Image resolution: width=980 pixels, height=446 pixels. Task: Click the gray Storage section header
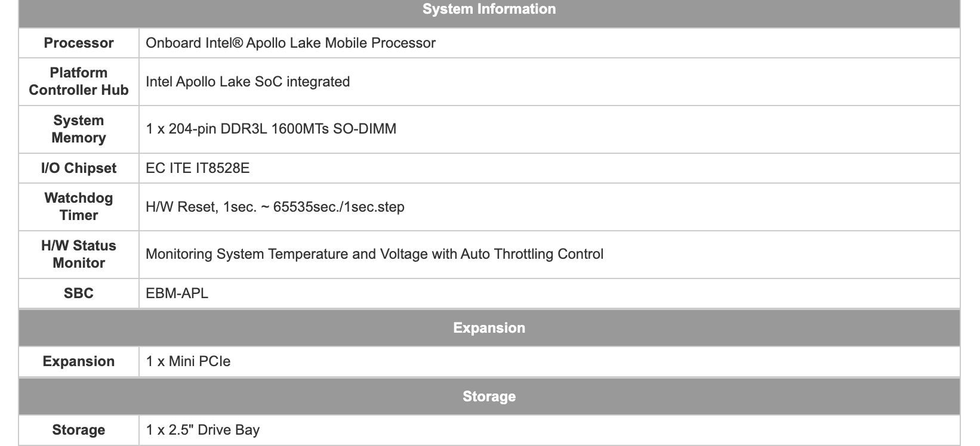click(x=489, y=397)
